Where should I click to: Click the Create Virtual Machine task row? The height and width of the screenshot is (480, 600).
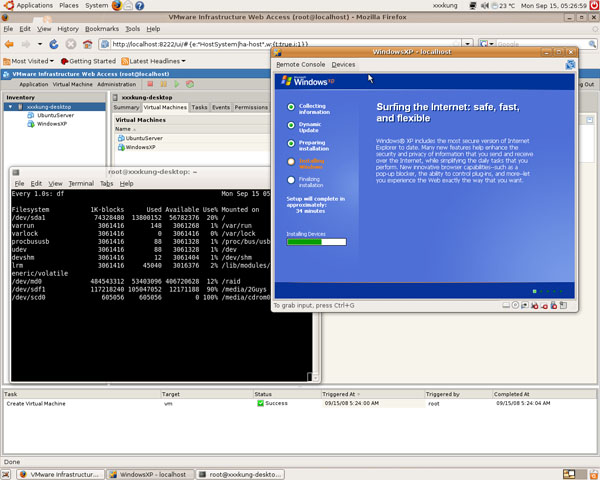click(x=300, y=403)
